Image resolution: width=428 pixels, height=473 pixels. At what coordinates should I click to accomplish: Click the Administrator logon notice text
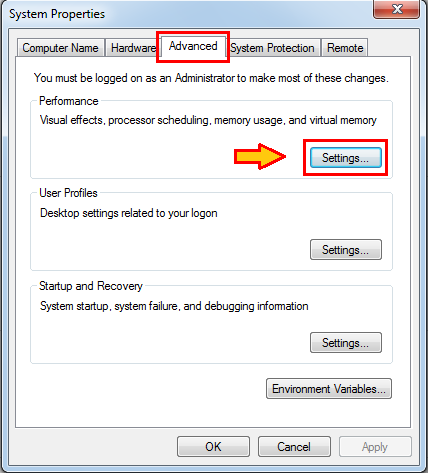click(211, 78)
